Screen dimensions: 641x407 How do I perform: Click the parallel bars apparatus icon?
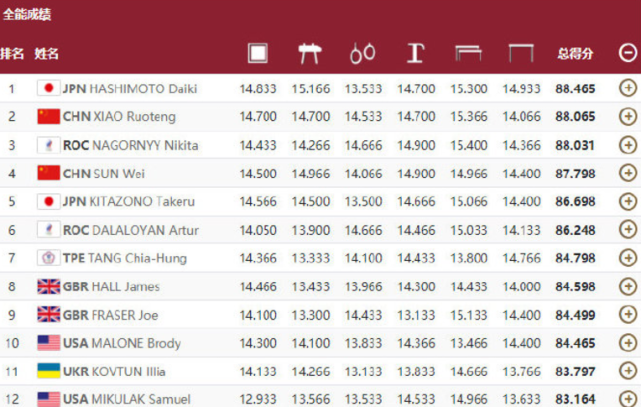point(468,53)
